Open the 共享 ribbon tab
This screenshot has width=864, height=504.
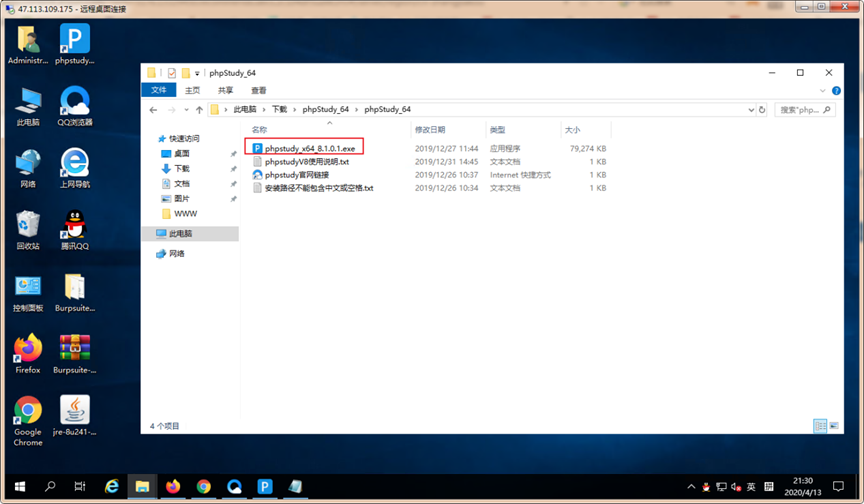pyautogui.click(x=225, y=90)
